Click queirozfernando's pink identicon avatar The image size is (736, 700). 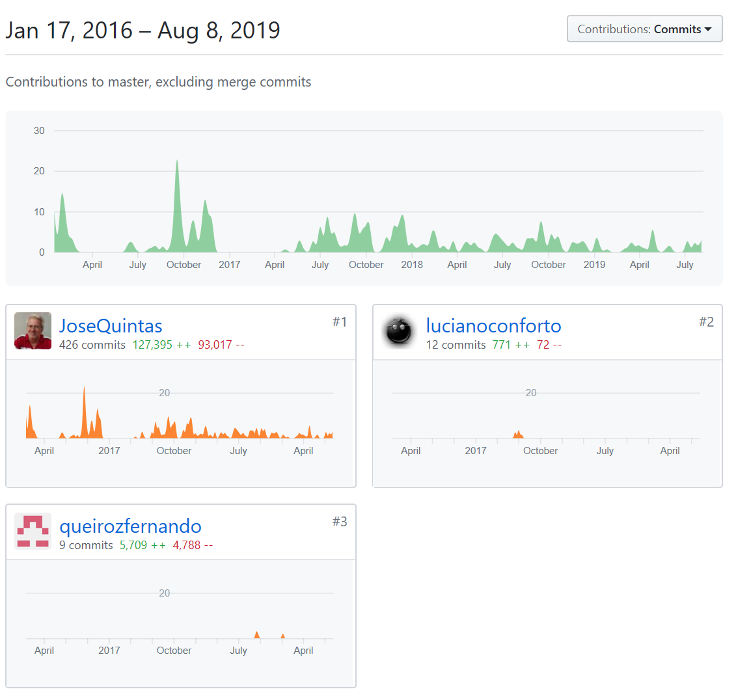(33, 532)
